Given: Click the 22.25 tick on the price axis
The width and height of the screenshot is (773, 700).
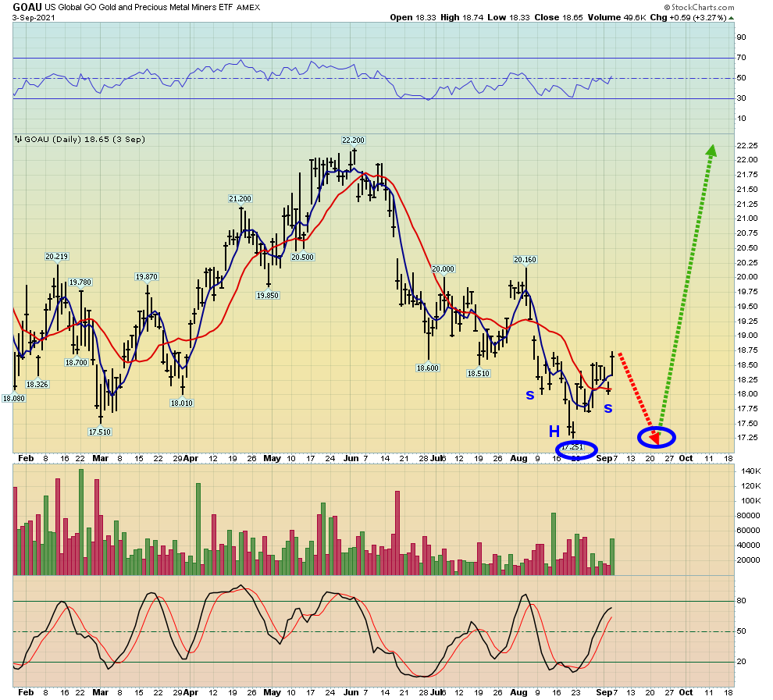Looking at the screenshot, I should click(x=747, y=145).
